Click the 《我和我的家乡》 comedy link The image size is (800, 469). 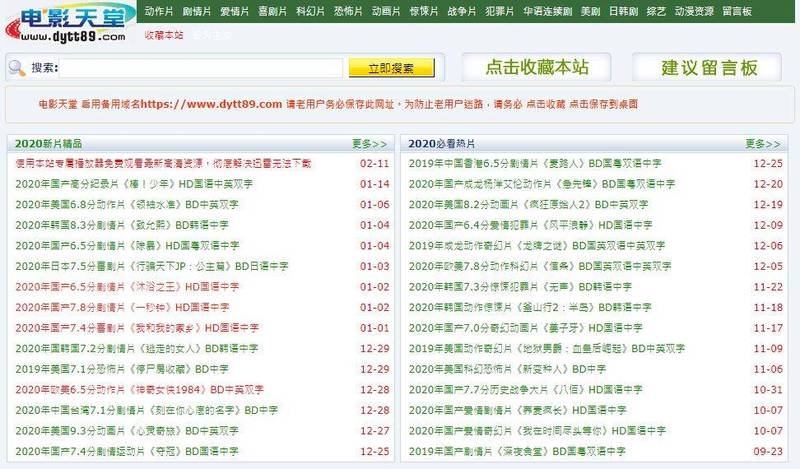pyautogui.click(x=137, y=328)
